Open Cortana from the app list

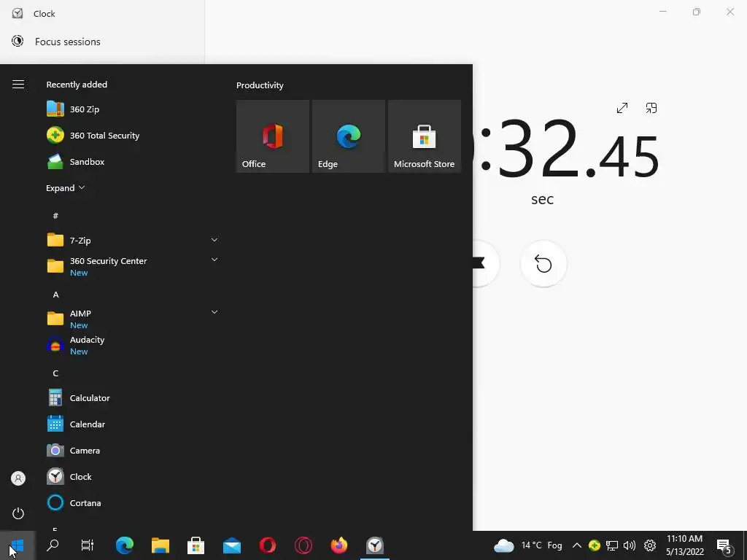[133, 502]
